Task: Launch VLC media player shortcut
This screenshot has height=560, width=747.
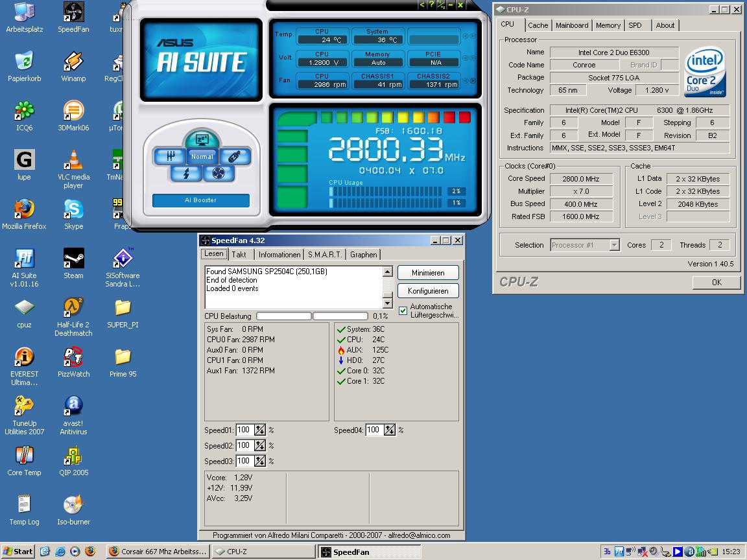Action: [73, 169]
